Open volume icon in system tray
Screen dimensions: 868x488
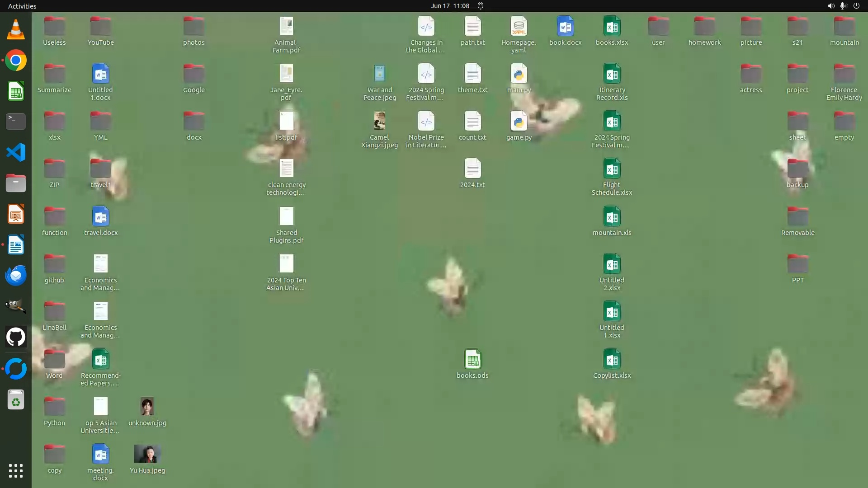tap(831, 6)
